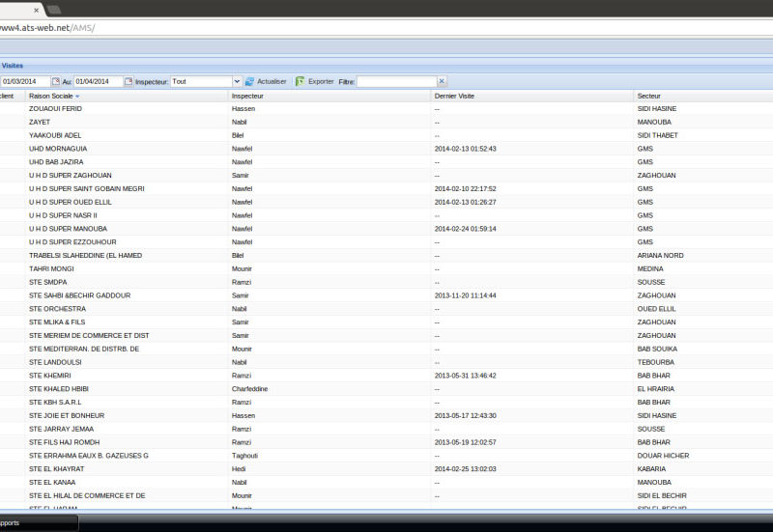Click the Actualiser refresh icon

249,82
